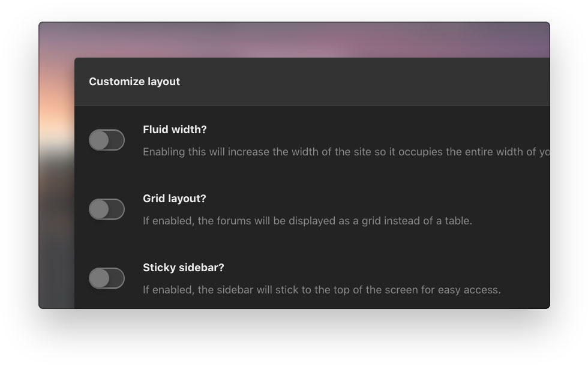The height and width of the screenshot is (366, 588).
Task: Click the right half of Fluid width switch track
Action: tap(116, 140)
